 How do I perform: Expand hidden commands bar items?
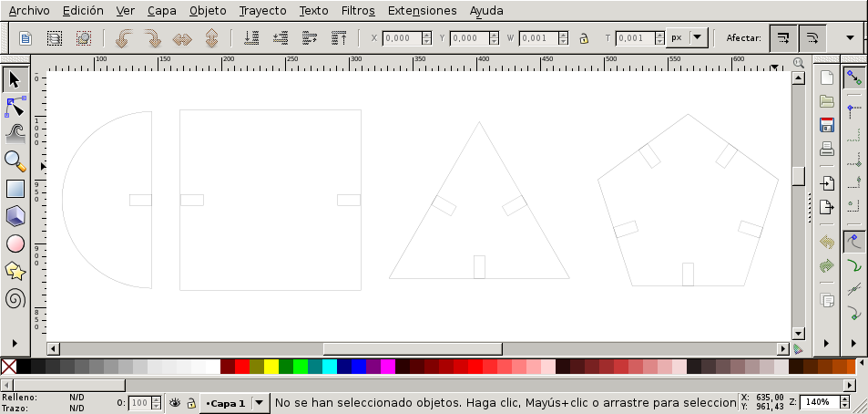coord(826,343)
